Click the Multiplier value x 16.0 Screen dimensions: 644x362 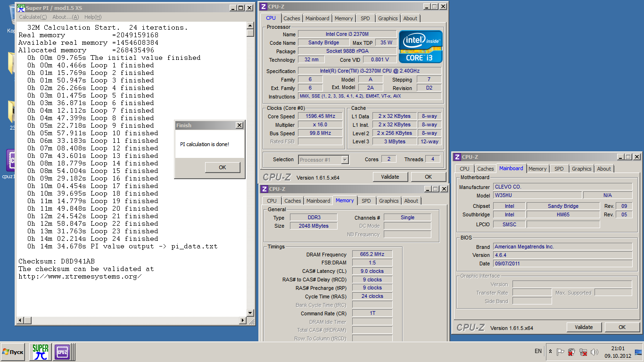(x=321, y=125)
